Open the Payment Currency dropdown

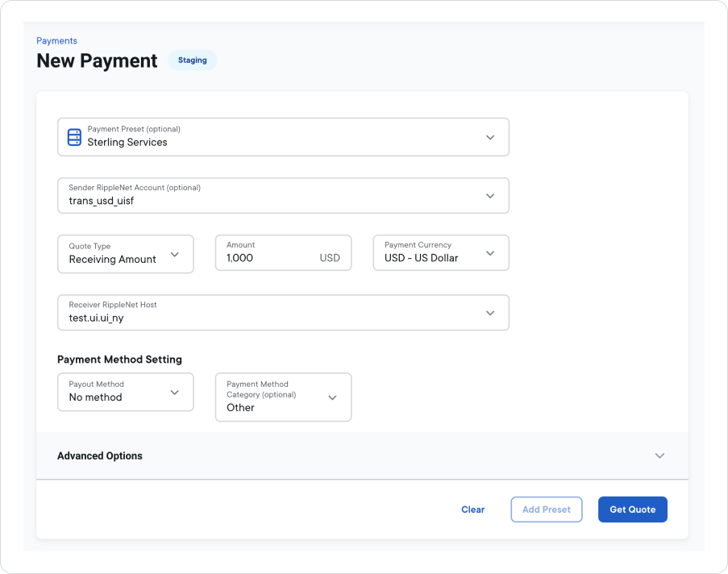point(435,253)
